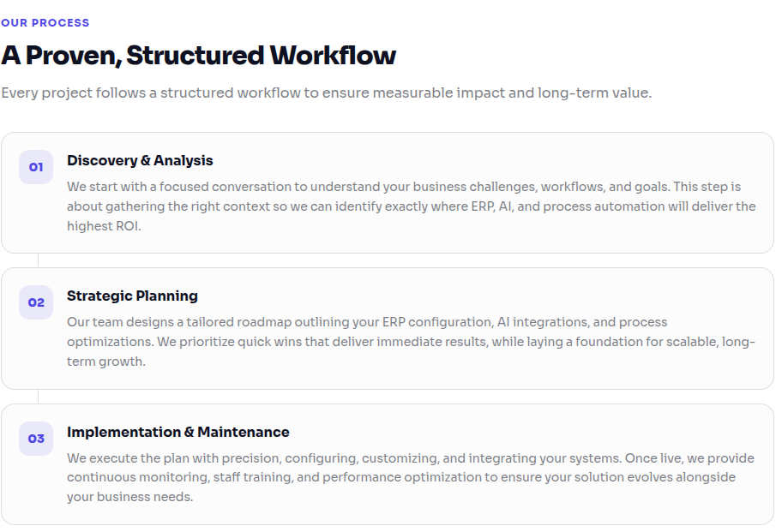Click the words "term growth." in step 02
The width and height of the screenshot is (782, 532).
point(106,362)
